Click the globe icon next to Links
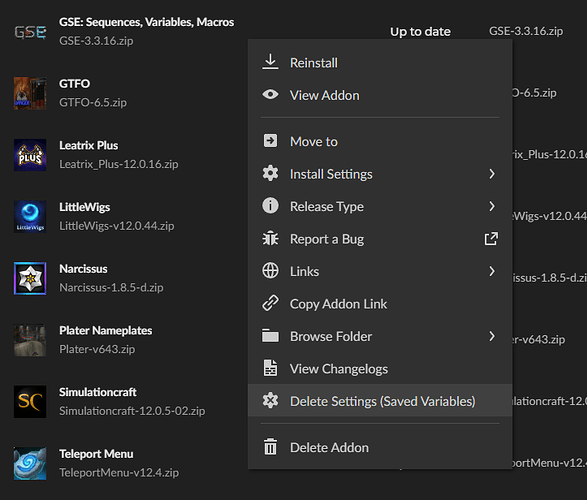This screenshot has height=500, width=587. coord(270,271)
